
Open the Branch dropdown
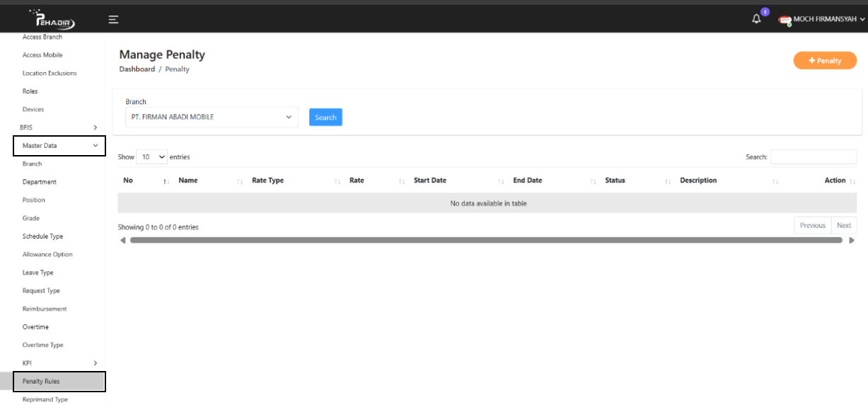(212, 118)
